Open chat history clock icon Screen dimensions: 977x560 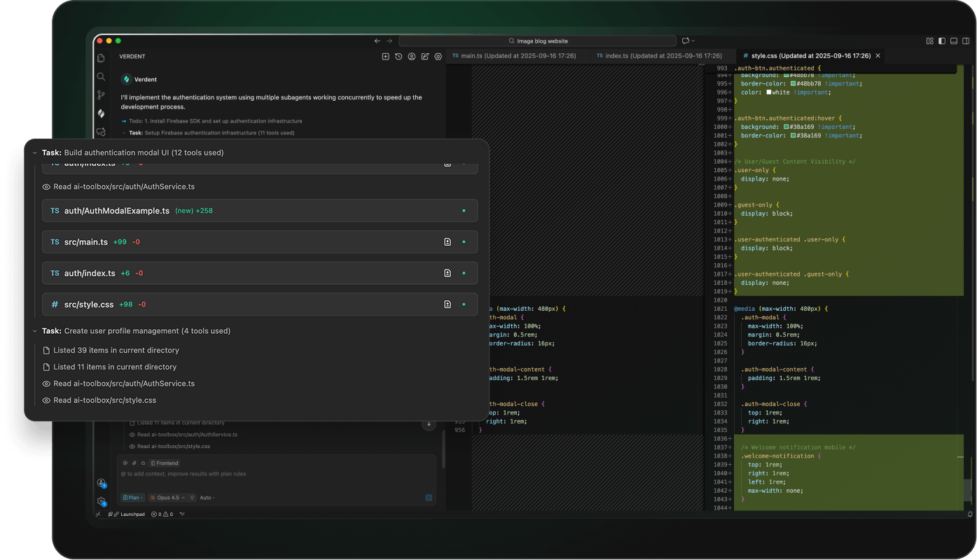pyautogui.click(x=399, y=57)
